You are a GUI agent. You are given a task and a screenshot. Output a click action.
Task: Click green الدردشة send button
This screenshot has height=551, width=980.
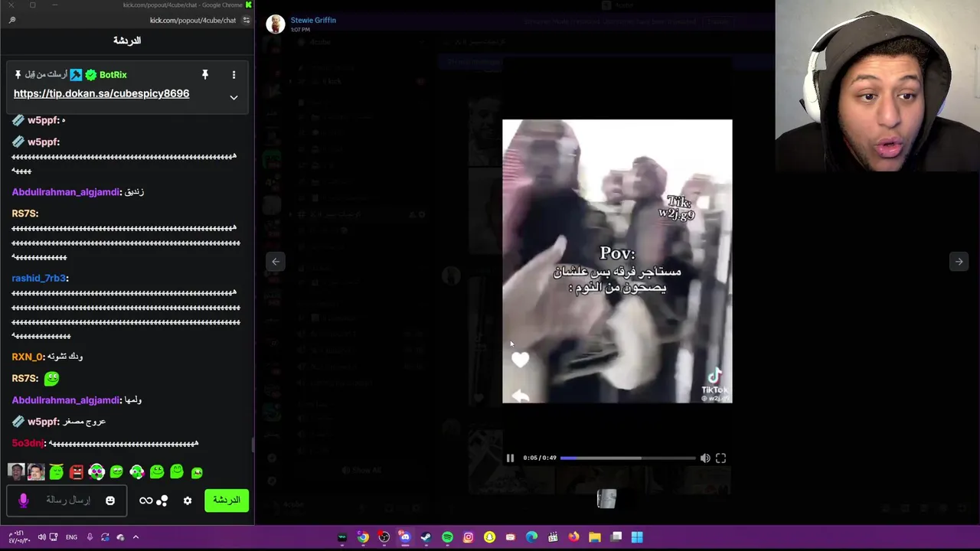[x=227, y=500]
